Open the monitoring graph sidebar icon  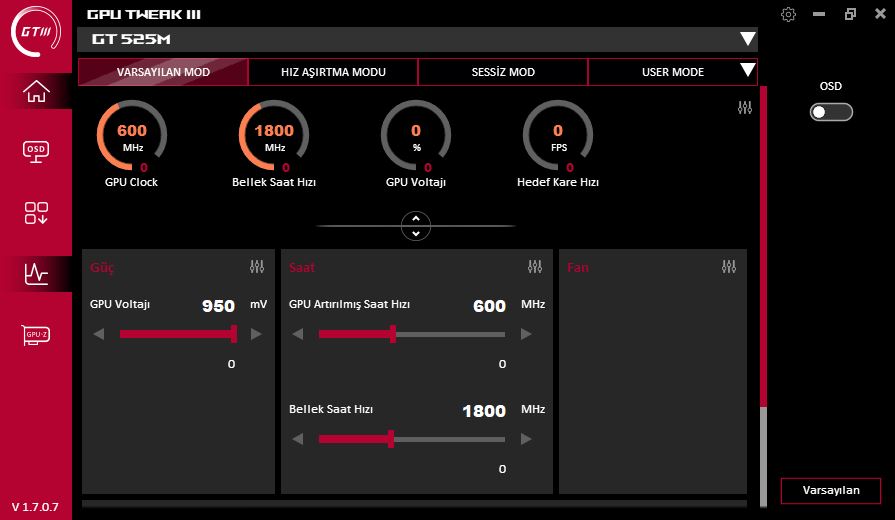coord(36,274)
